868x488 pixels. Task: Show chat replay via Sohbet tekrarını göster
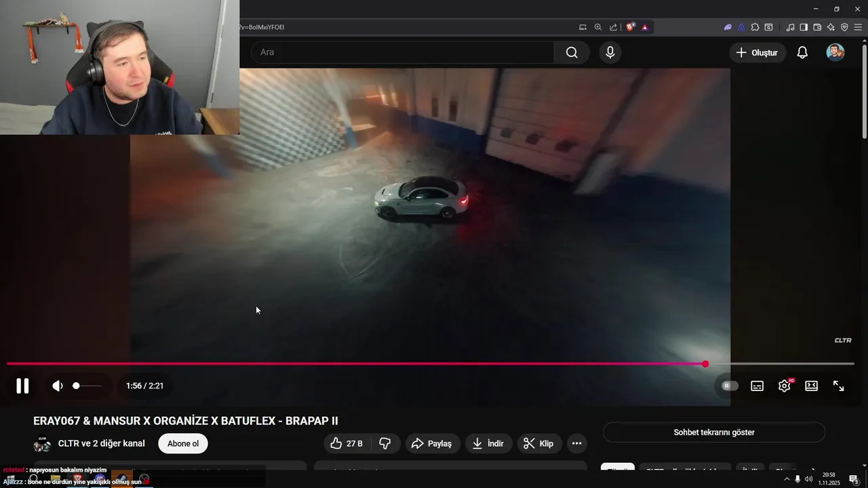tap(714, 432)
